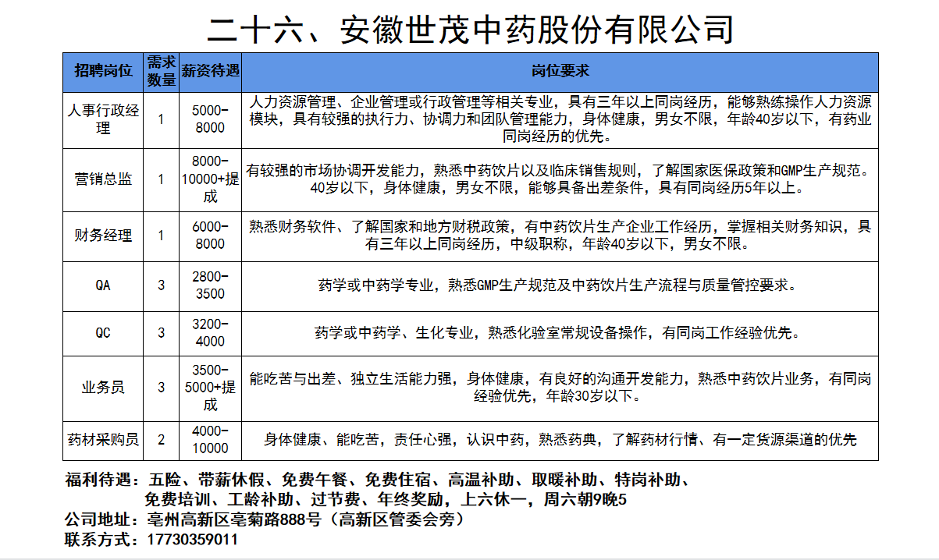
Task: Click the QA position cell
Action: coord(103,285)
